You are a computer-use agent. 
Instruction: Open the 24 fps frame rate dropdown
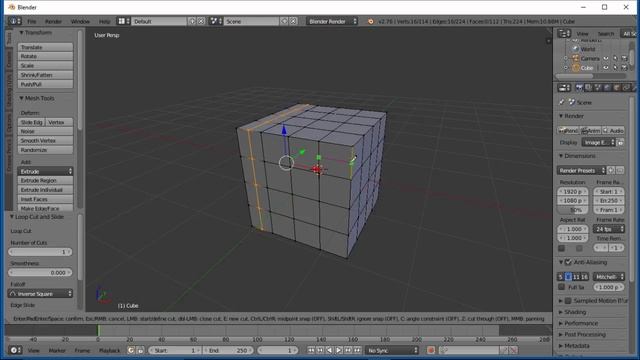[609, 229]
